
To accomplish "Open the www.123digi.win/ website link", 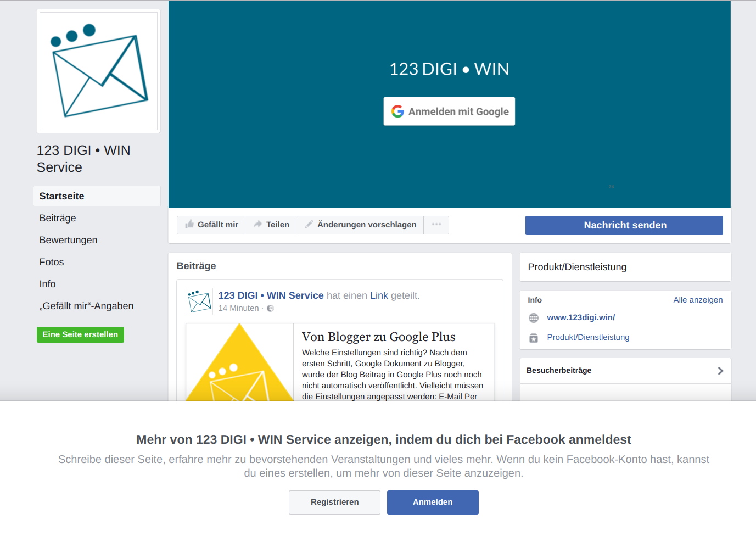I will [x=581, y=317].
